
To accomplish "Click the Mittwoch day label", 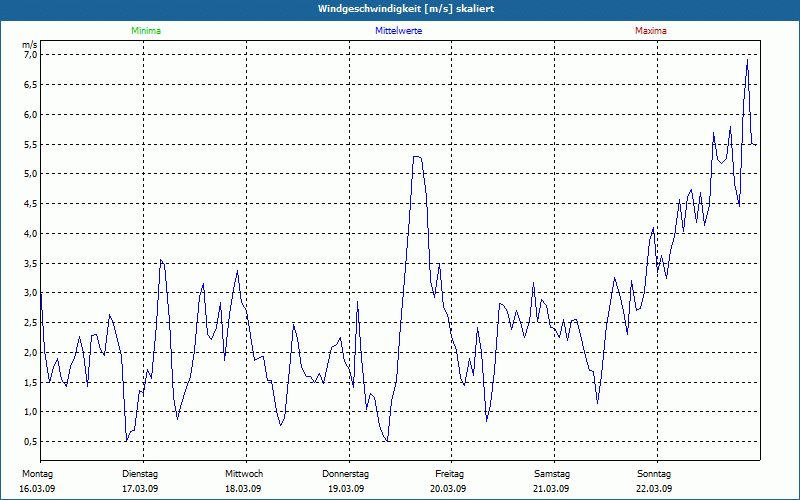I will click(x=244, y=474).
